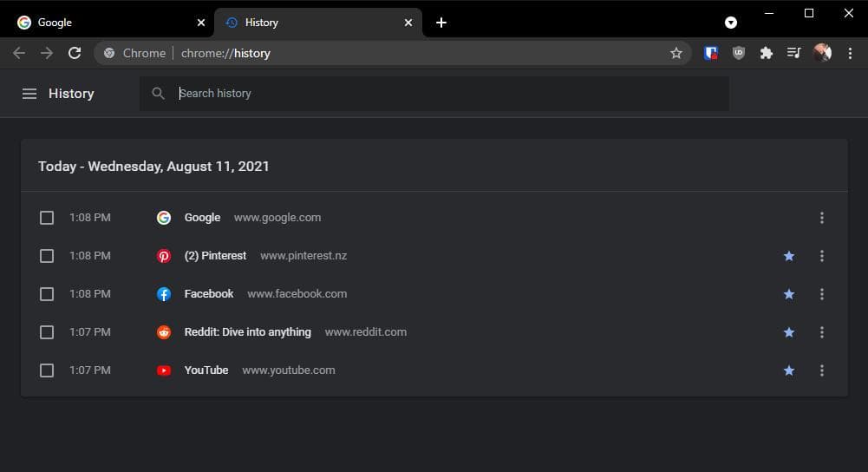868x472 pixels.
Task: Open the History hamburger menu
Action: tap(29, 94)
